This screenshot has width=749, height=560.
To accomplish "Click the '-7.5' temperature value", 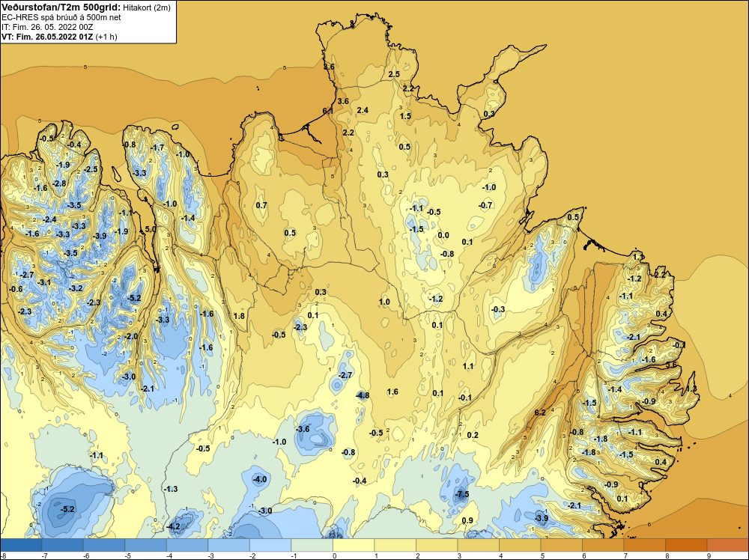I will pos(461,494).
